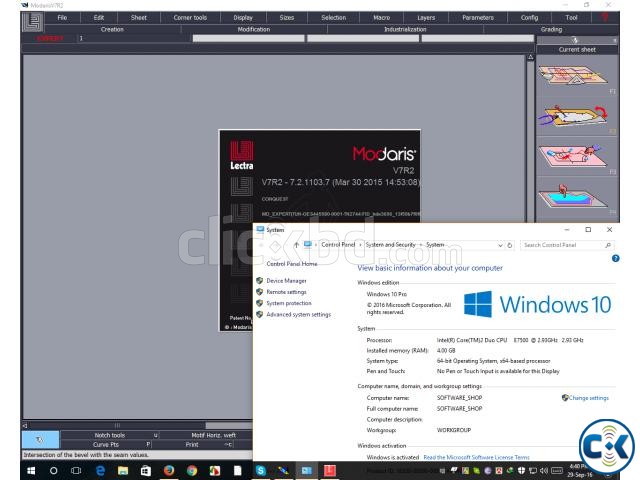Open System protection link
This screenshot has height=480, width=640.
(x=289, y=303)
